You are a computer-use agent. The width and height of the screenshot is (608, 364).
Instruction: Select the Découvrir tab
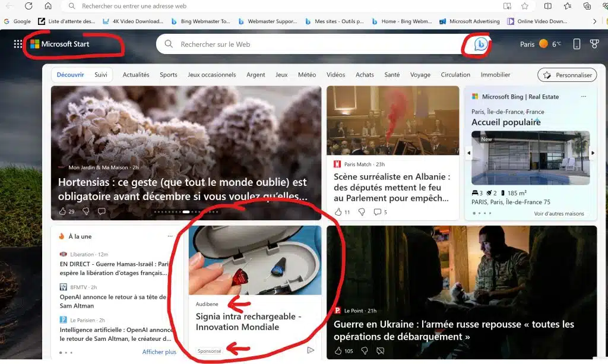tap(70, 75)
